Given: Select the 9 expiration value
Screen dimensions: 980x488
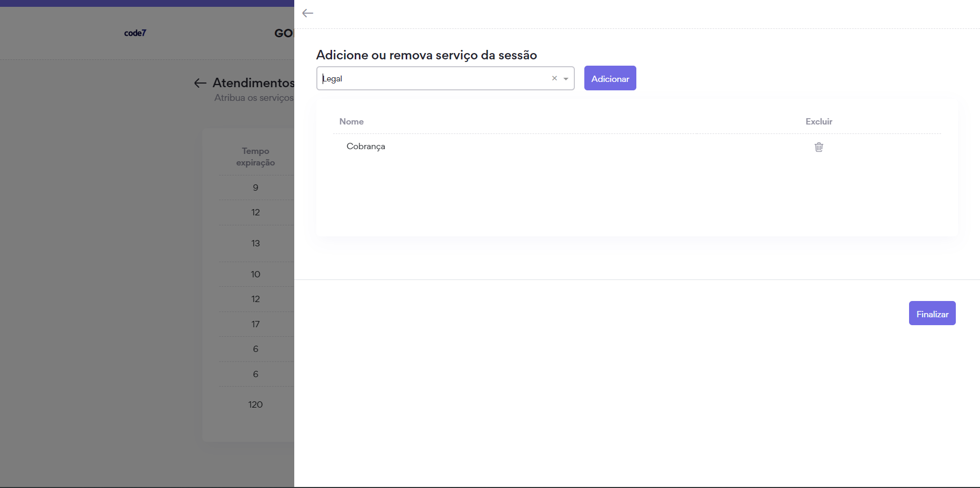Looking at the screenshot, I should (255, 188).
